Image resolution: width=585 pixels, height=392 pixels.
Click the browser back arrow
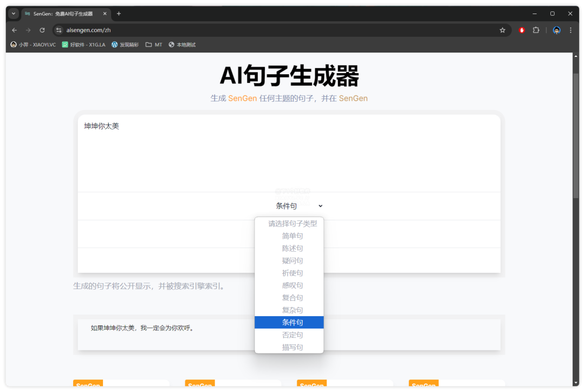[x=15, y=30]
